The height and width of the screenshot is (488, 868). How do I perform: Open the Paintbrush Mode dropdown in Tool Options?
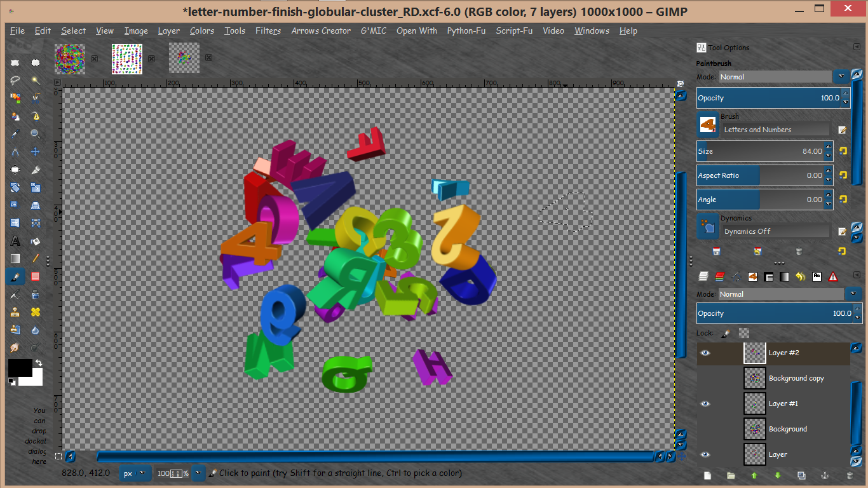click(842, 76)
